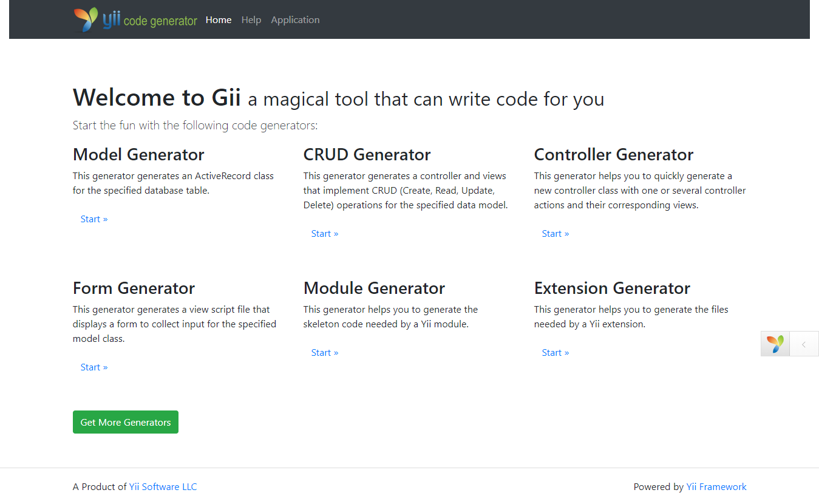
Task: Go to the Home nav item
Action: click(x=219, y=19)
